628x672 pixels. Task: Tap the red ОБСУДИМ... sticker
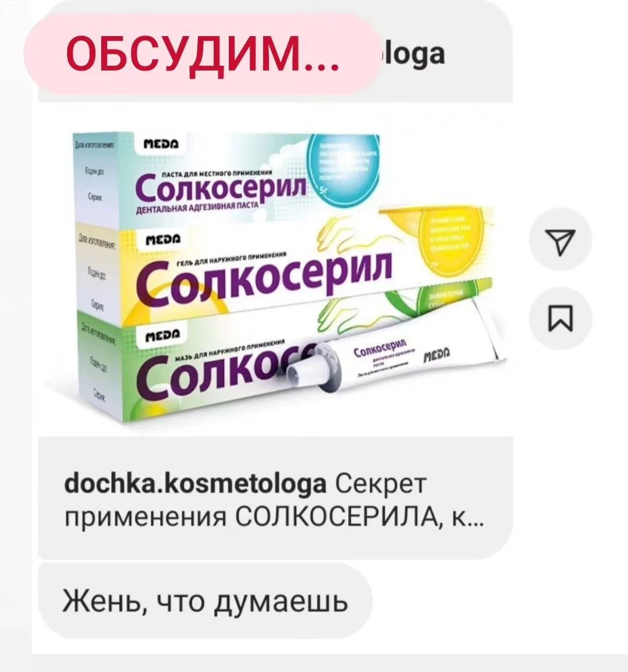(202, 54)
